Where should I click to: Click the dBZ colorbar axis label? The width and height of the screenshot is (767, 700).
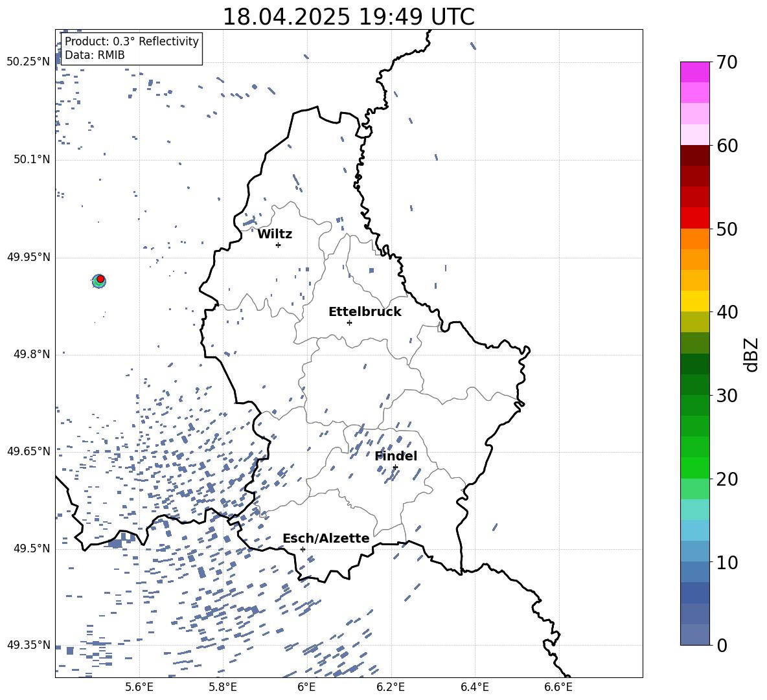pos(752,354)
